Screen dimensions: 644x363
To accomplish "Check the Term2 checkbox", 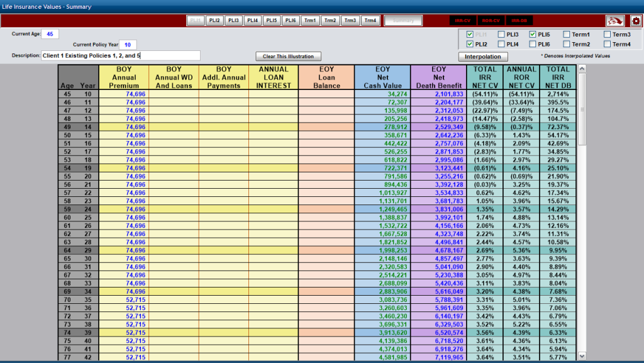I will coord(567,44).
